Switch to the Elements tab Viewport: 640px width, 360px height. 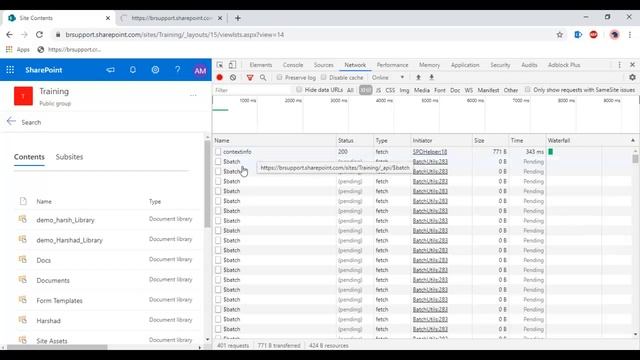[260, 65]
